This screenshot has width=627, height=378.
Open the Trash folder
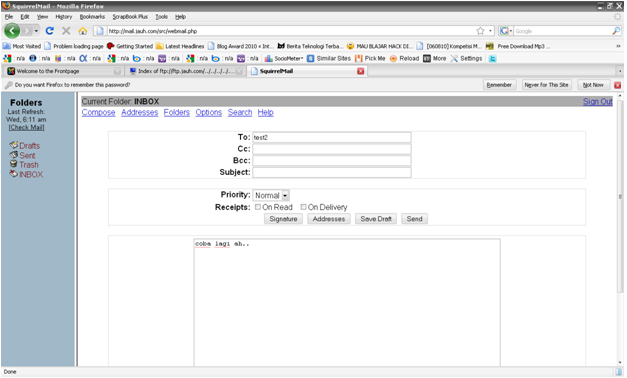click(29, 165)
